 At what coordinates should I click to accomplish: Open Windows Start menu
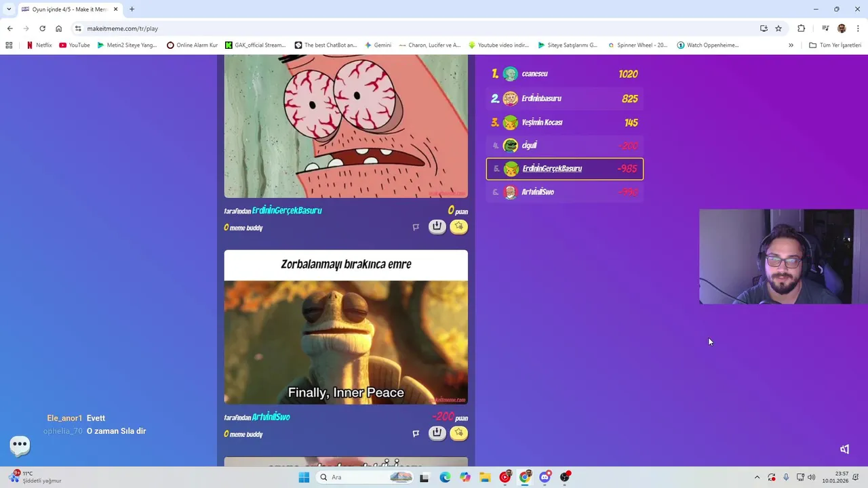(x=304, y=477)
